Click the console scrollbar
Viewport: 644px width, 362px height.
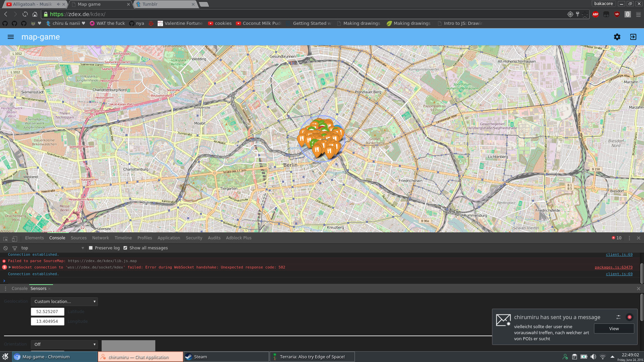(642, 273)
